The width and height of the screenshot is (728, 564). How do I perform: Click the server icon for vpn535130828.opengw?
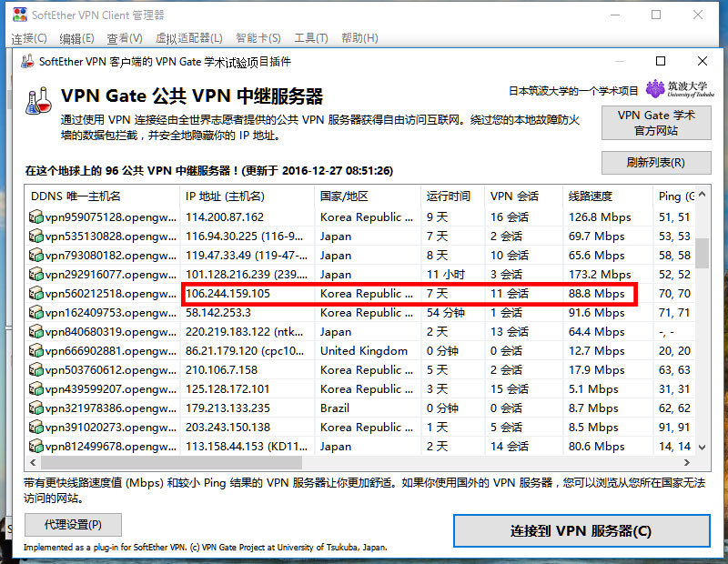click(x=36, y=237)
